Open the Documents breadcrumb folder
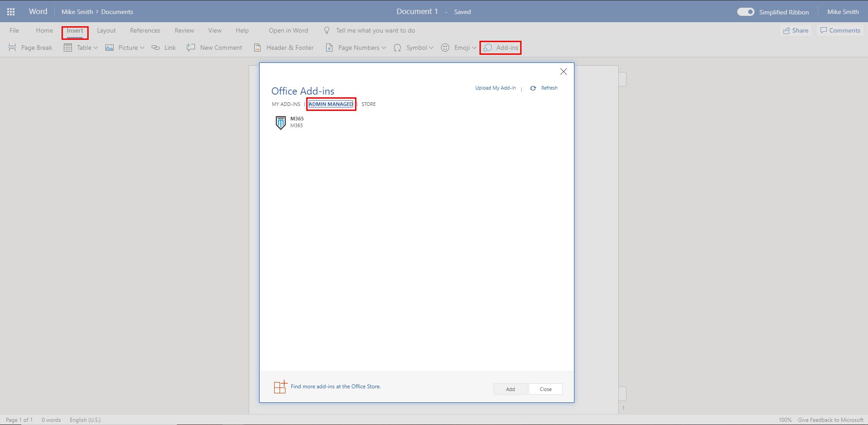 tap(117, 12)
